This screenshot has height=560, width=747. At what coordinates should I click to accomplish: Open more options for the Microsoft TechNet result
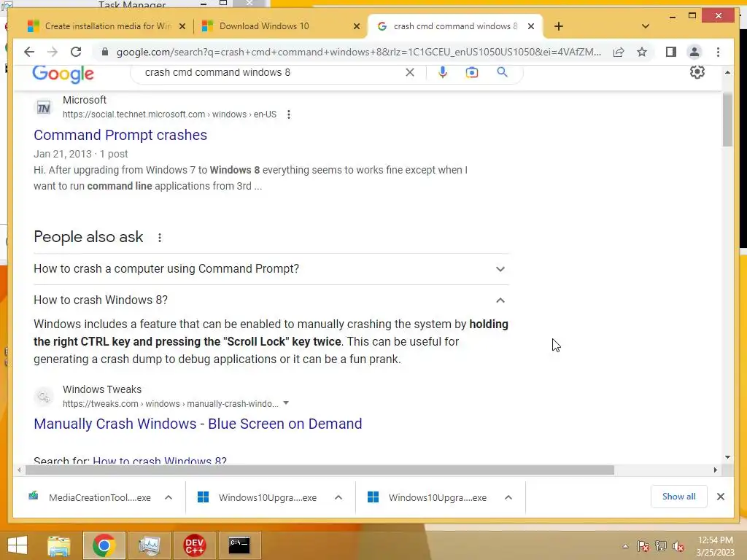(289, 114)
